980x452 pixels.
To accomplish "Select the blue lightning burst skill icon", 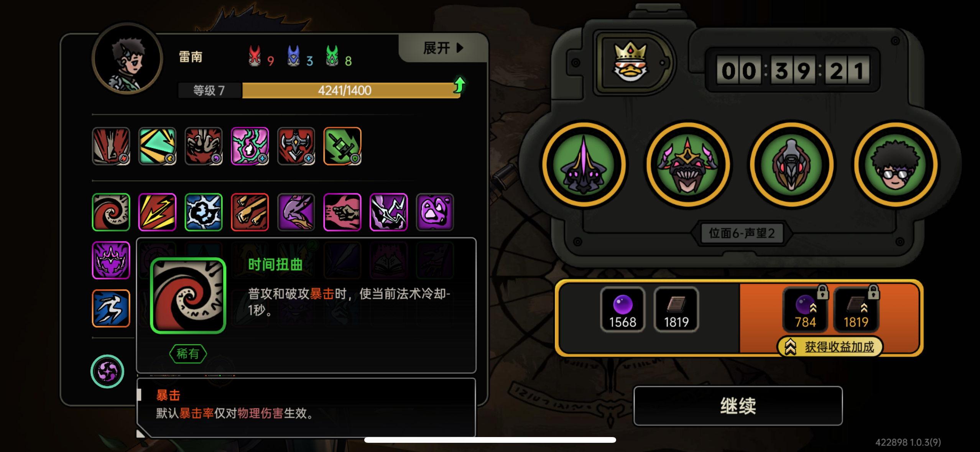I will point(204,212).
